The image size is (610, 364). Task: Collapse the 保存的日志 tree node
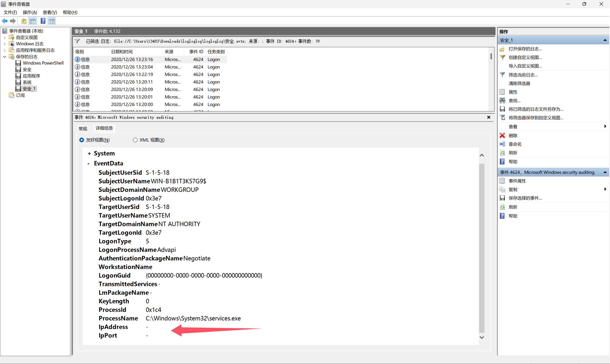(5, 57)
